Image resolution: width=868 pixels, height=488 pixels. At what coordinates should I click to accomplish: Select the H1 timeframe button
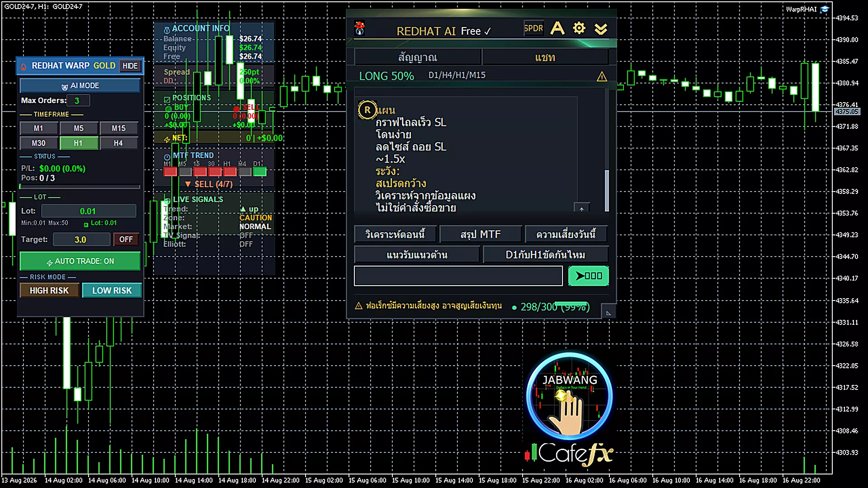pos(79,143)
